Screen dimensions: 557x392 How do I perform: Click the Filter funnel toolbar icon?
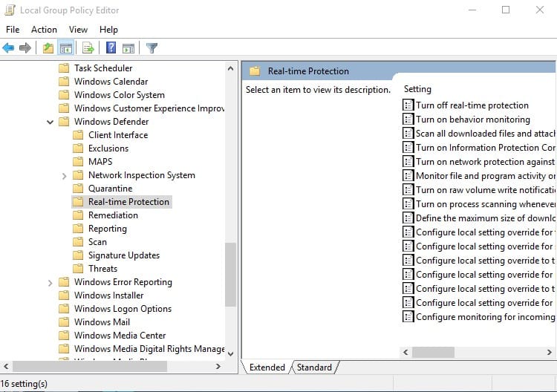pos(152,48)
